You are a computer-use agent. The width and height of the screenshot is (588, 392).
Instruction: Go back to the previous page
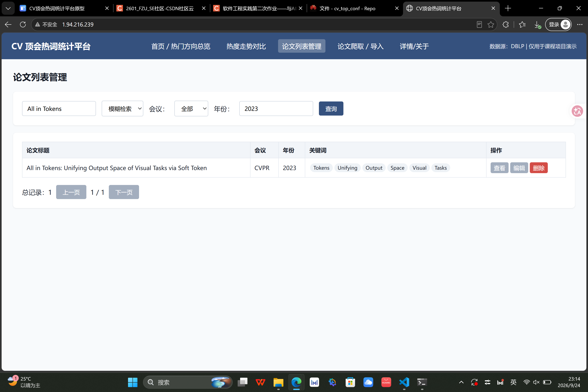(8, 24)
